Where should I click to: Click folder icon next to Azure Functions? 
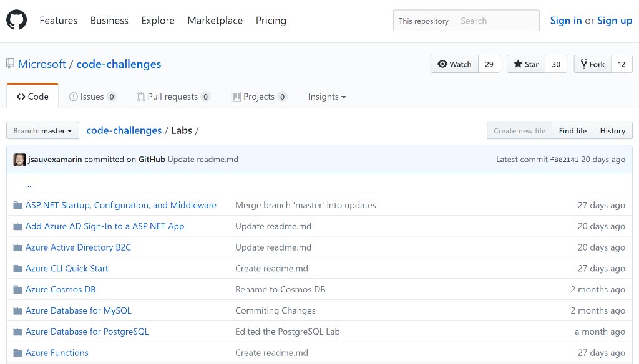coord(17,353)
